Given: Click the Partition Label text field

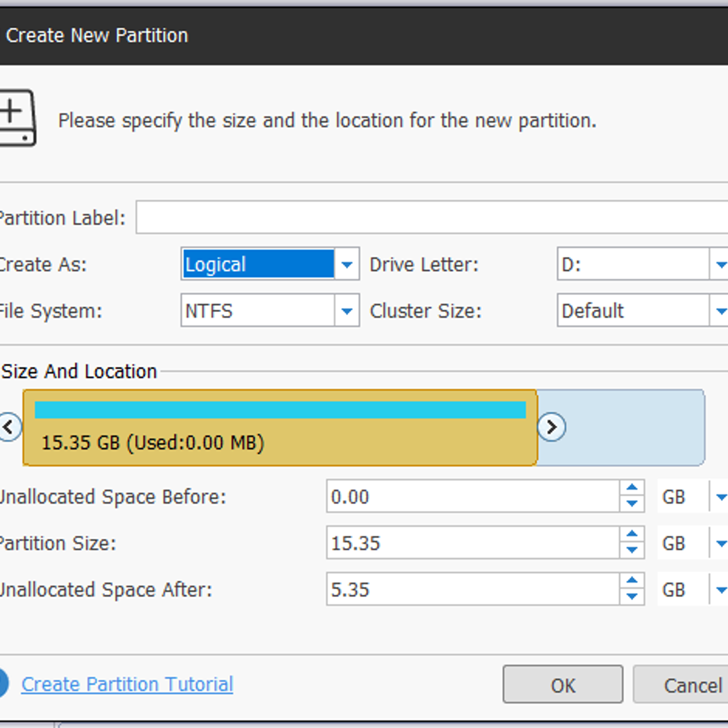Looking at the screenshot, I should (x=432, y=217).
